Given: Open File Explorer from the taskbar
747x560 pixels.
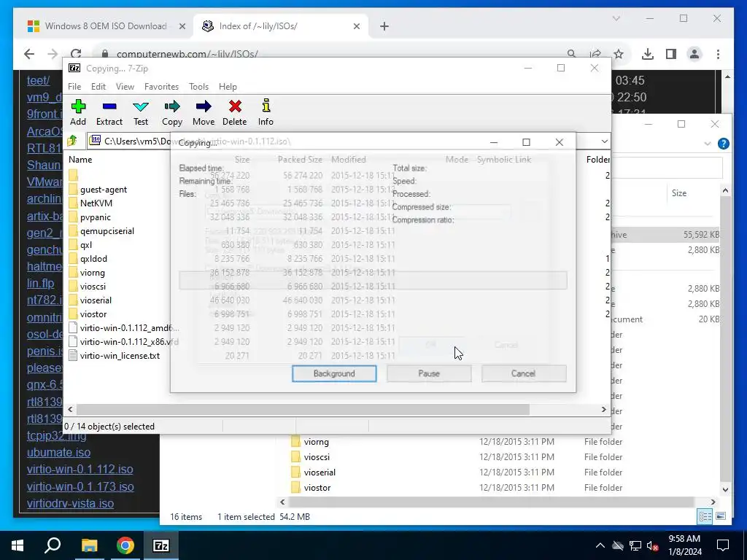Looking at the screenshot, I should pyautogui.click(x=89, y=545).
